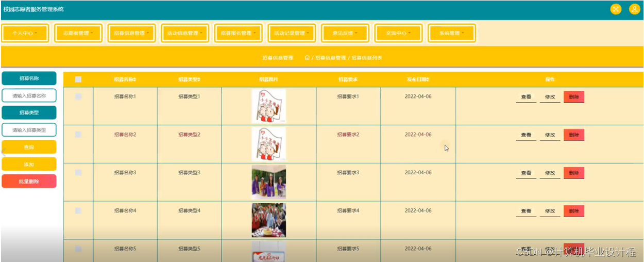644x262 pixels.
Task: Open the 招募信息管理 dropdown menu
Action: pos(132,33)
